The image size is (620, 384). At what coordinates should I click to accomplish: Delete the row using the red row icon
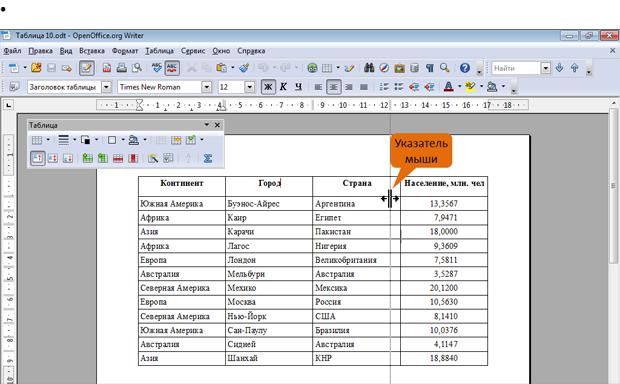point(118,159)
